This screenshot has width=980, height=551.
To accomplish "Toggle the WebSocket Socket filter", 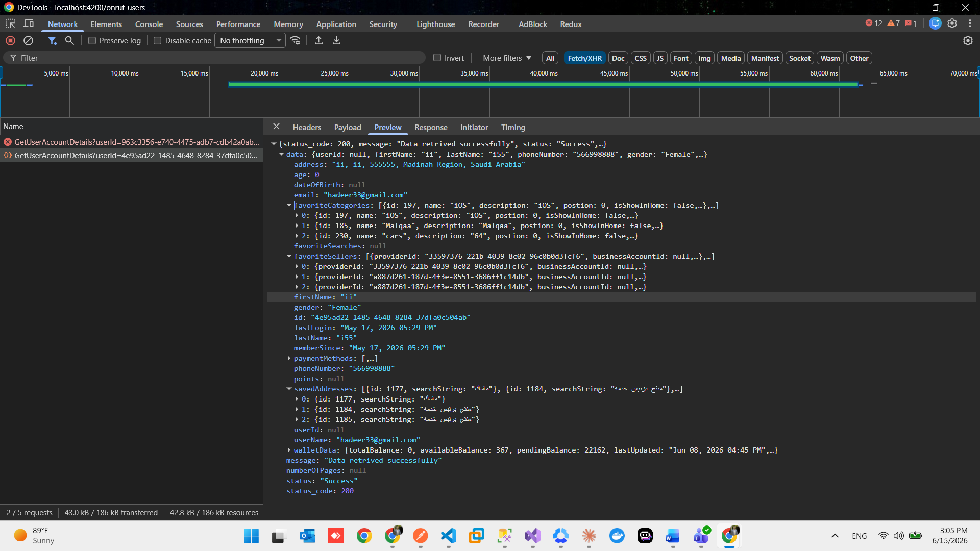I will coord(799,58).
